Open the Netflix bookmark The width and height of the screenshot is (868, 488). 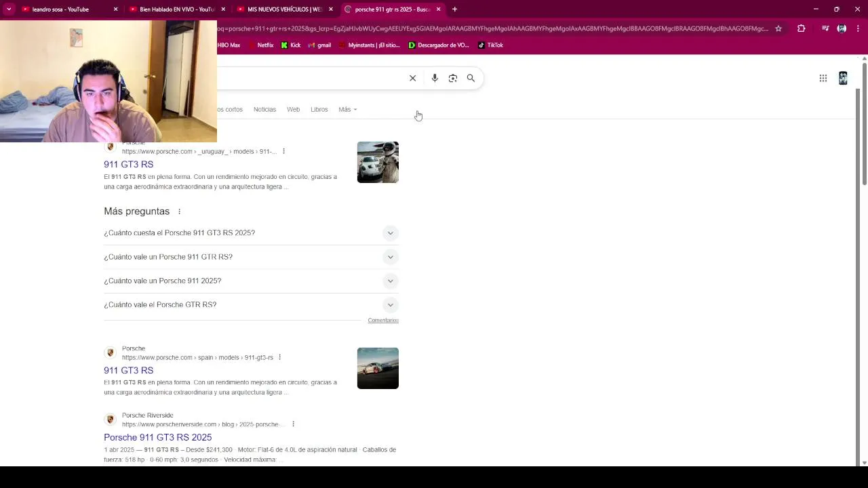[261, 45]
